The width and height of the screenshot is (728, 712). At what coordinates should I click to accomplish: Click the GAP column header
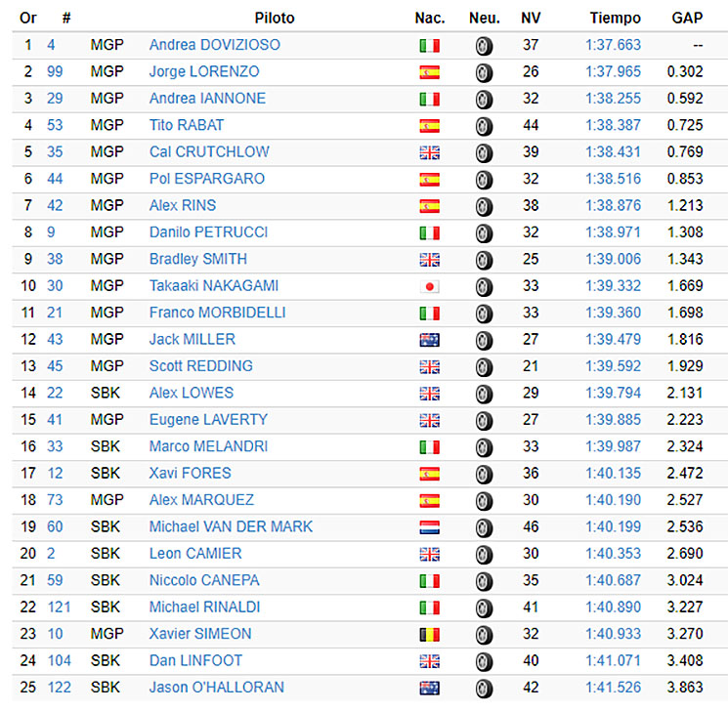coord(687,19)
